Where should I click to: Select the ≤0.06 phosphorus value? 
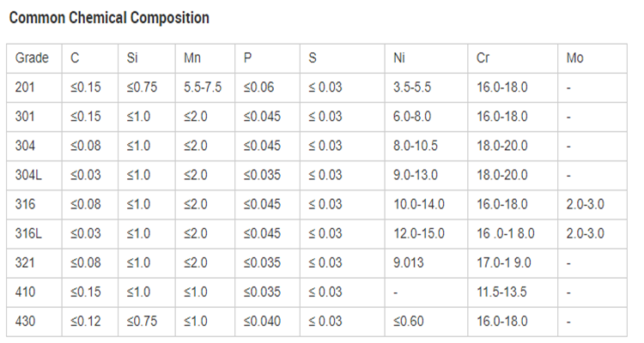pos(259,87)
